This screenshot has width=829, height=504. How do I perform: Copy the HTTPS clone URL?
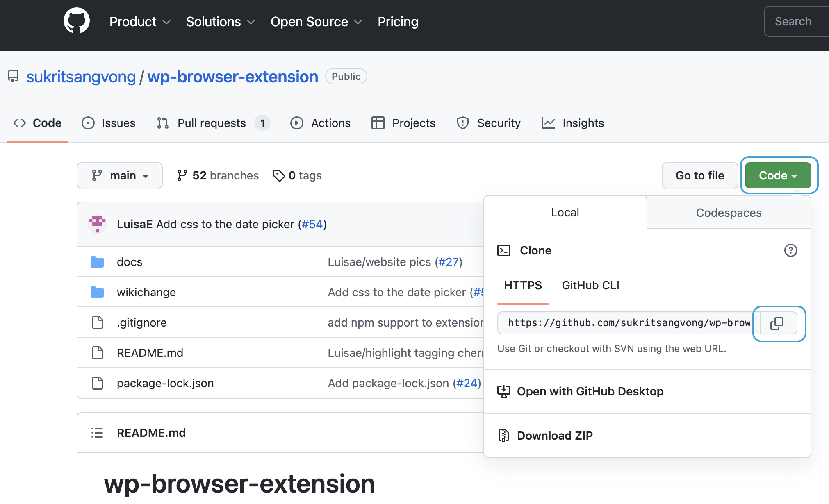coord(778,323)
